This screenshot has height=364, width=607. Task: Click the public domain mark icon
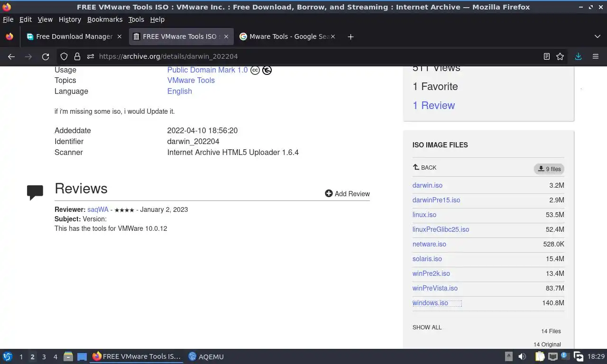(267, 70)
